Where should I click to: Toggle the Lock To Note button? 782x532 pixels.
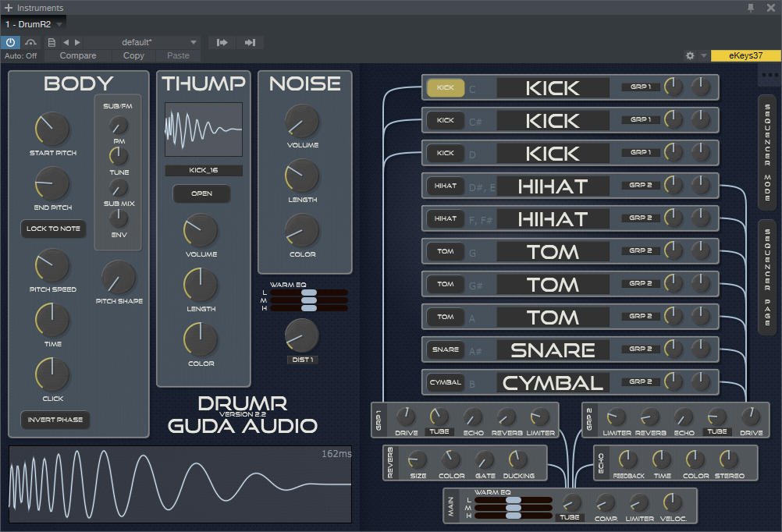pos(53,229)
